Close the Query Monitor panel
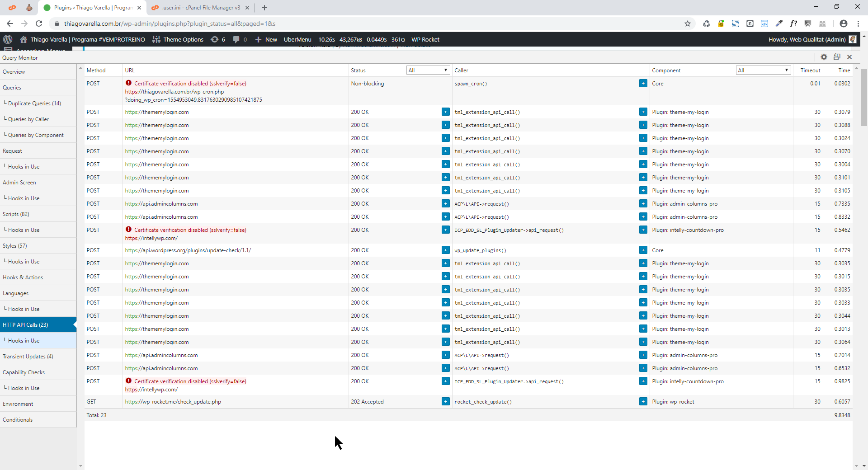Image resolution: width=868 pixels, height=470 pixels. click(849, 57)
